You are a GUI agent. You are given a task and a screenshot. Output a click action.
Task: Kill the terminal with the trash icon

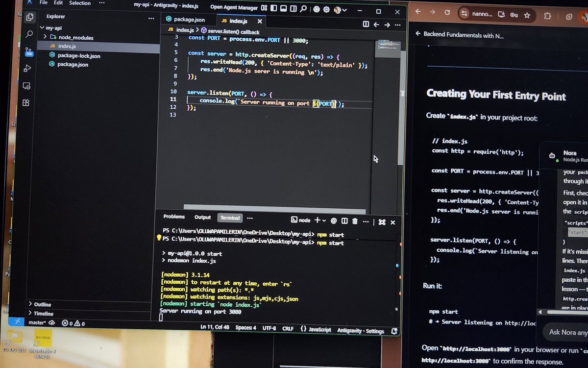pos(355,221)
